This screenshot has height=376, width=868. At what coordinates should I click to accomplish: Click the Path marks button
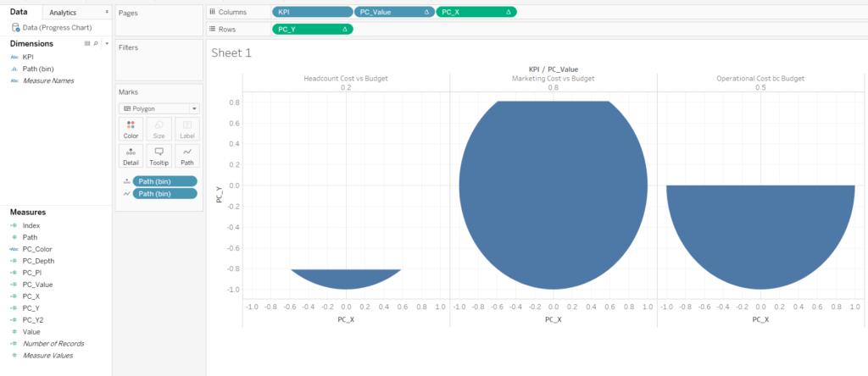186,156
